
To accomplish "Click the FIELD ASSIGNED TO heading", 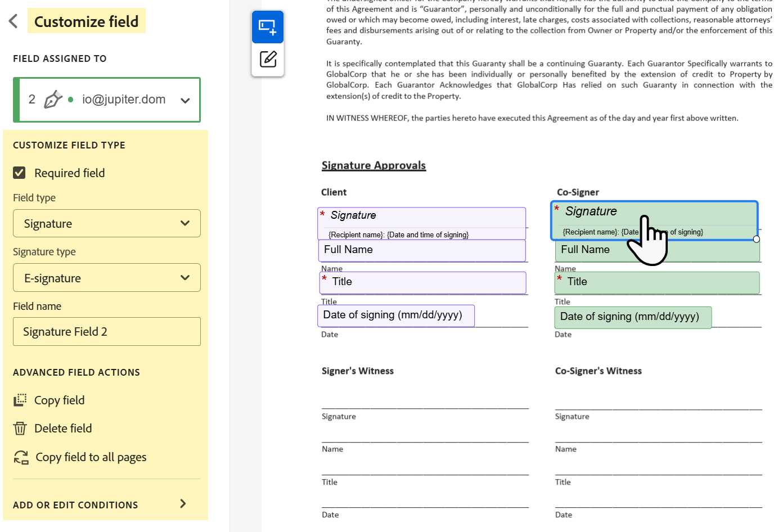I will coord(60,58).
